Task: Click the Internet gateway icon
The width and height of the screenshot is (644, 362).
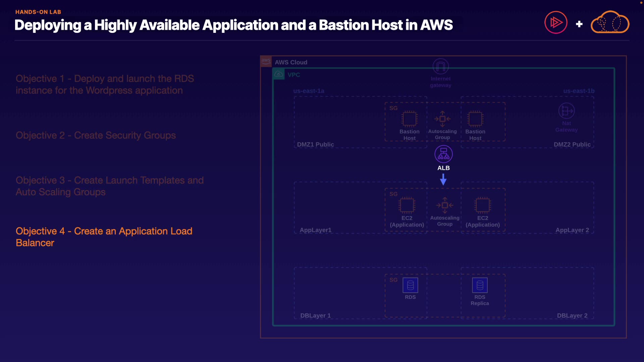Action: [440, 66]
